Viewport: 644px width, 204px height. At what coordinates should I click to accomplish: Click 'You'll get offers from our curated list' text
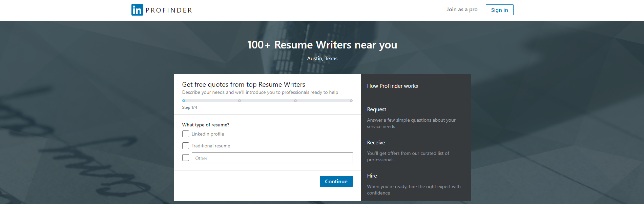pos(408,157)
